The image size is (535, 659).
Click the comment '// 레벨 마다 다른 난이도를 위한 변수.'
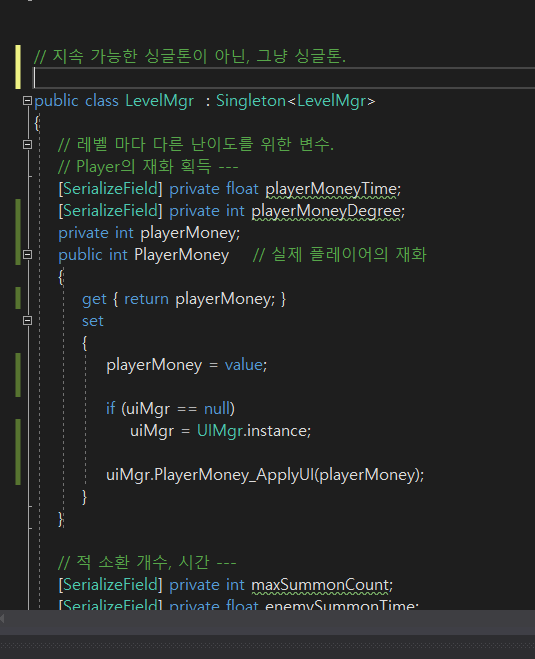[x=196, y=145]
